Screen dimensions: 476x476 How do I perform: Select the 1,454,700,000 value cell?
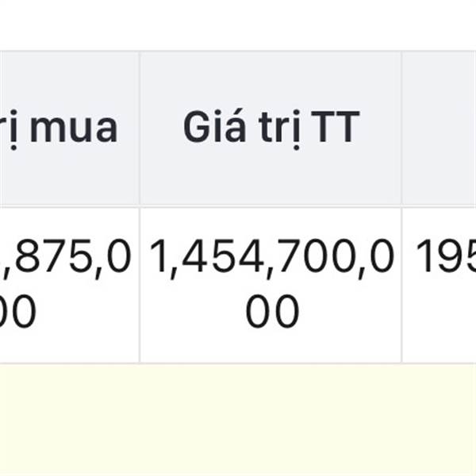271,285
